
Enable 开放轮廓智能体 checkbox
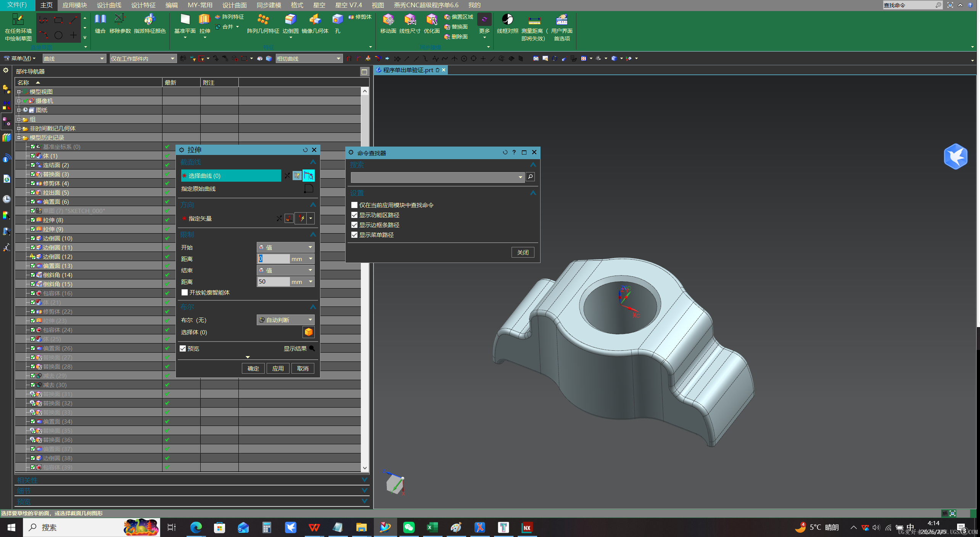point(185,292)
